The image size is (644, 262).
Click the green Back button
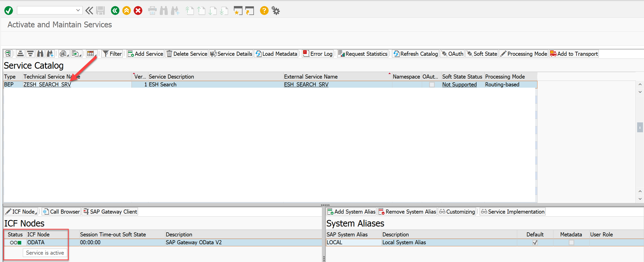point(115,11)
